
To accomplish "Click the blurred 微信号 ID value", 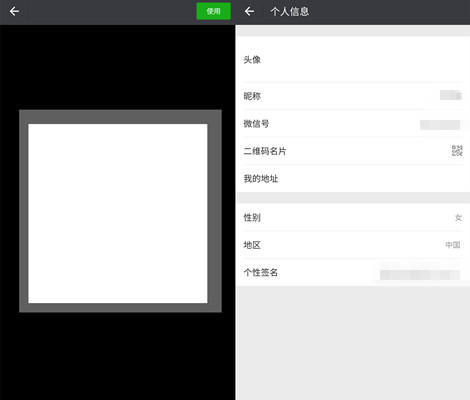I will (x=440, y=125).
